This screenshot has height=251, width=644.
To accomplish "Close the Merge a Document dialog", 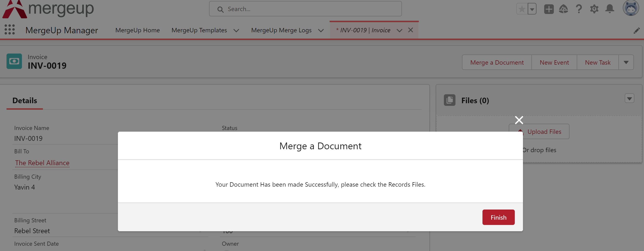I will coord(519,120).
